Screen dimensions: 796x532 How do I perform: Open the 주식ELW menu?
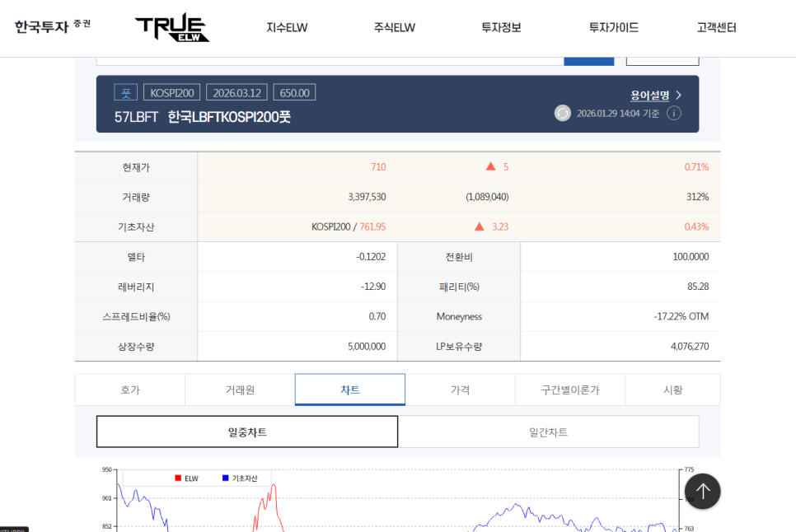tap(395, 27)
